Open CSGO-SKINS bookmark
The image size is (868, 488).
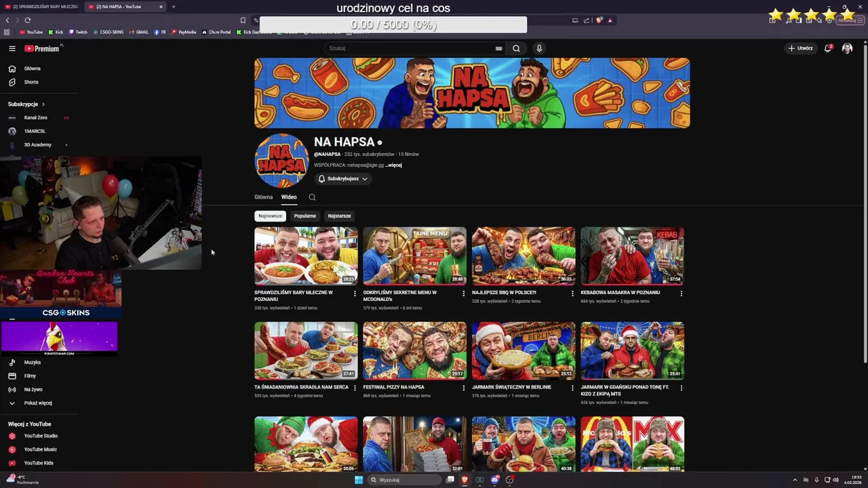tap(108, 32)
